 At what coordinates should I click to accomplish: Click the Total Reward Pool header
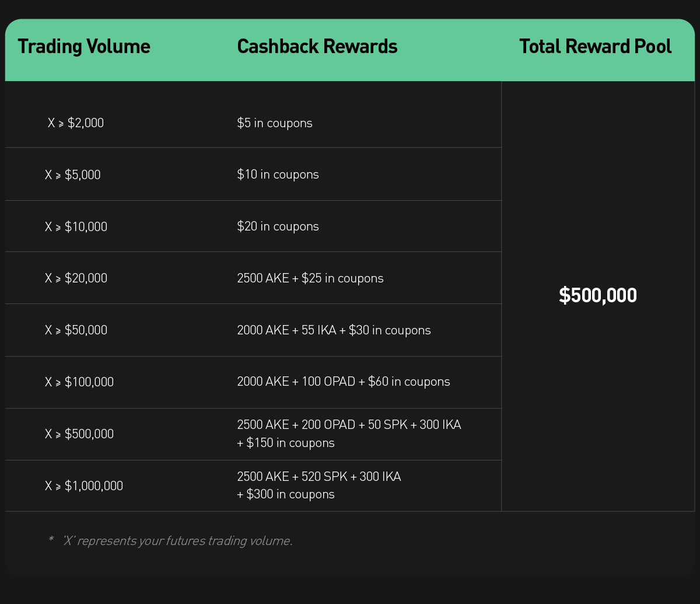[x=595, y=47]
